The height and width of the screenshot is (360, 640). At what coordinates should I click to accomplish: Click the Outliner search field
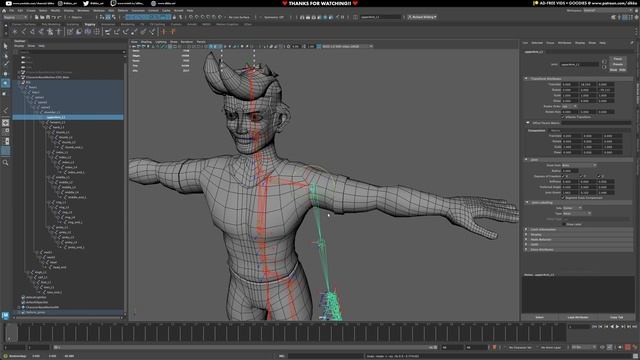tap(69, 52)
